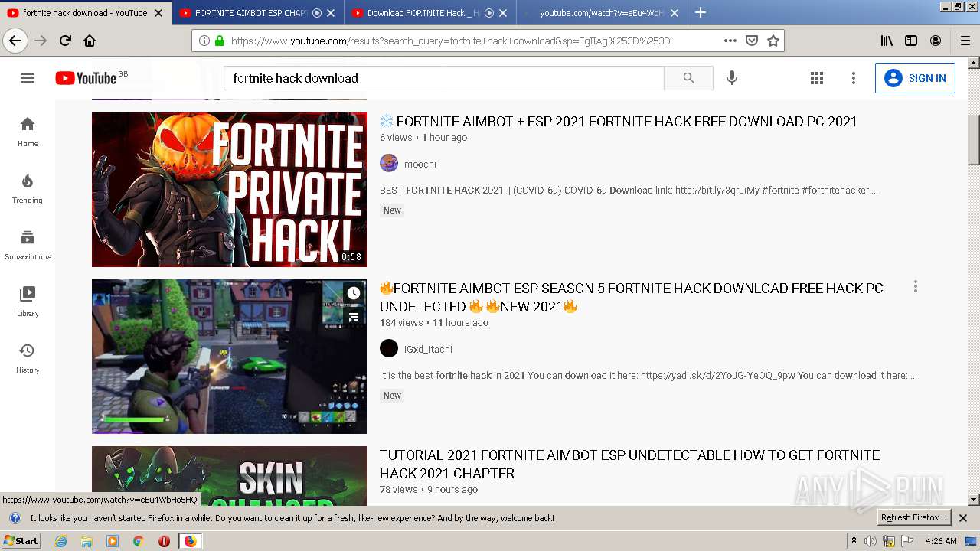Open Library in the YouTube sidebar
This screenshot has height=551, width=980.
click(x=28, y=302)
